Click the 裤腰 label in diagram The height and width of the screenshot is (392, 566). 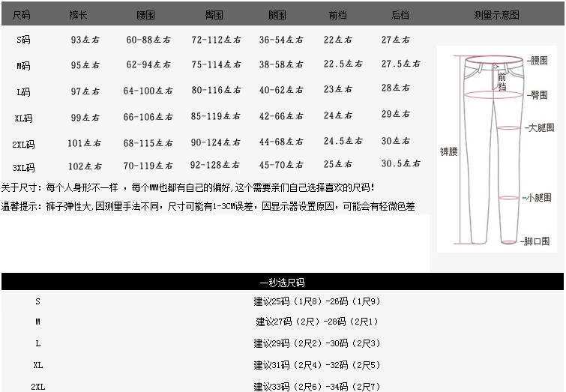coord(449,151)
